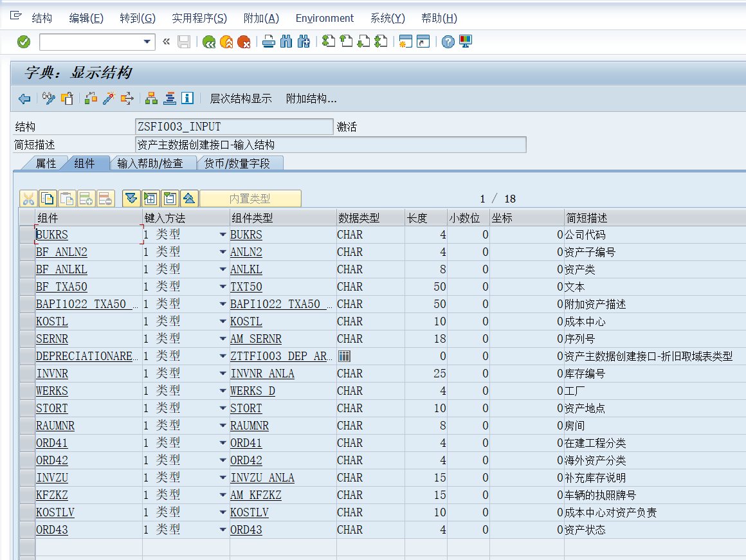
Task: Click the Insert Row icon
Action: (x=86, y=199)
